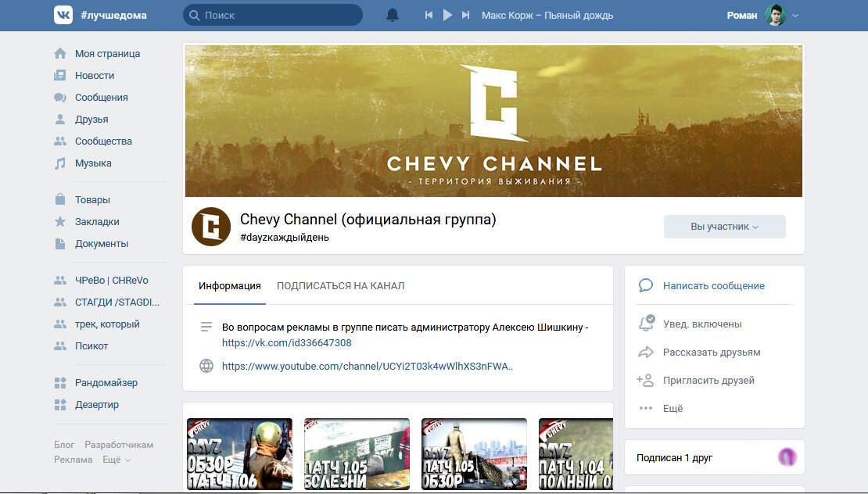Click the #dayzкаждыйдень group status text

point(285,238)
